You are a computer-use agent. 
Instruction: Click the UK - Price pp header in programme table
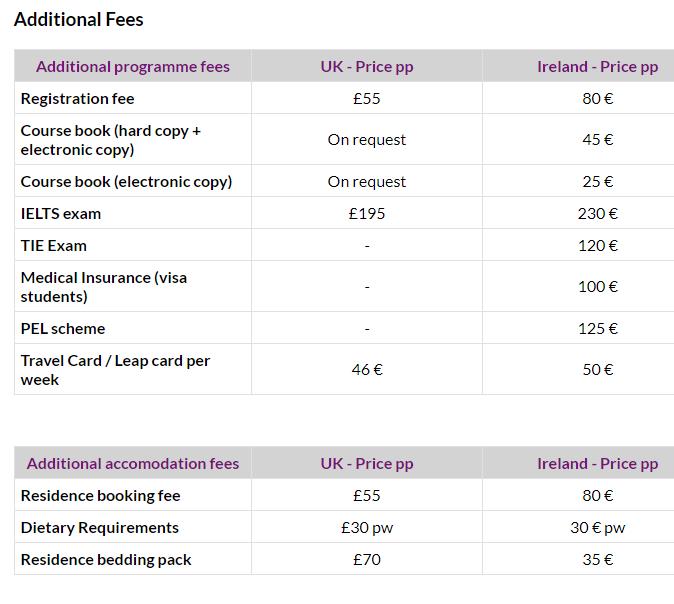[x=367, y=67]
